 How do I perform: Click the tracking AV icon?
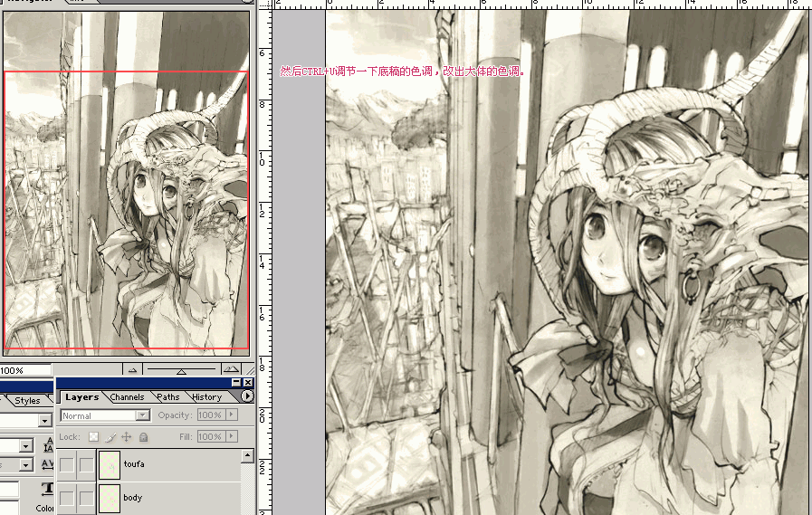coord(48,464)
